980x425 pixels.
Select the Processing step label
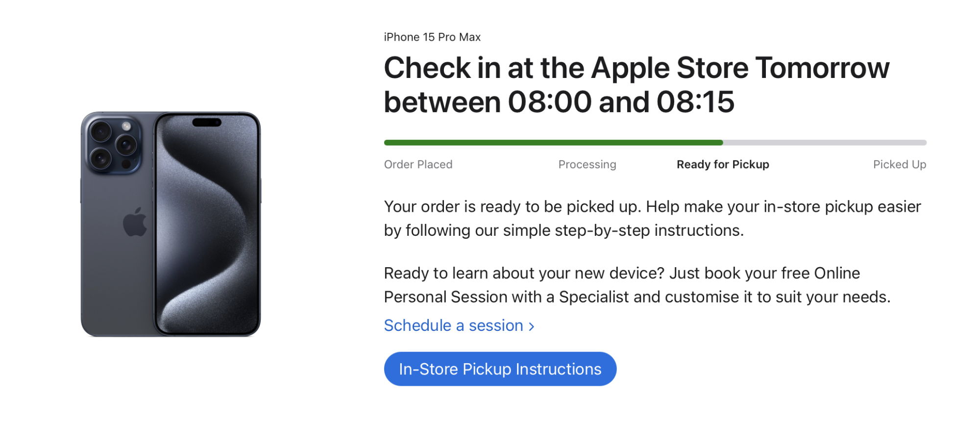pyautogui.click(x=587, y=165)
